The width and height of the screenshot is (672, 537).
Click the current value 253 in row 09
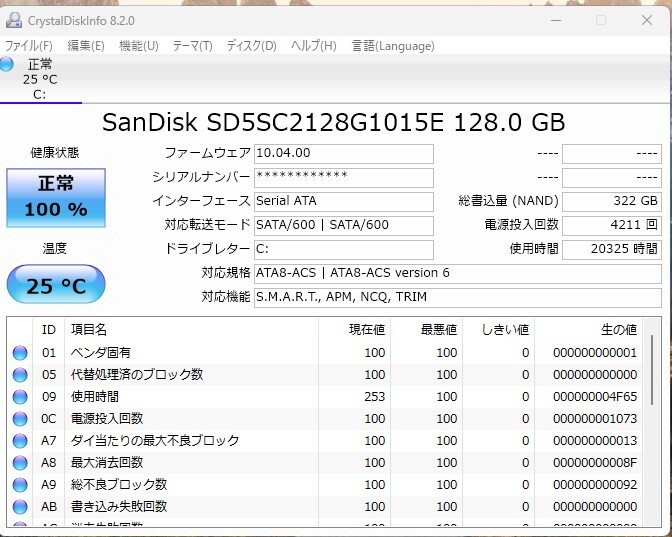(375, 397)
